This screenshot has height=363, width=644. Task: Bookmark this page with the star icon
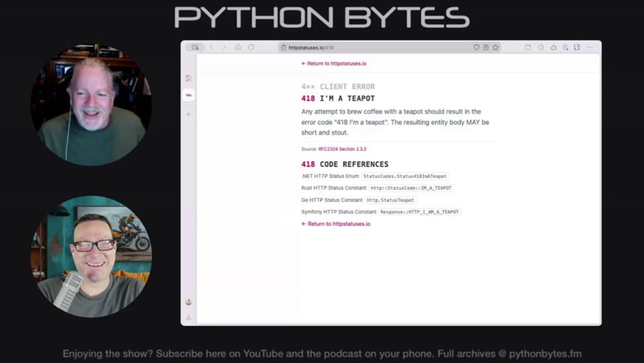[496, 48]
